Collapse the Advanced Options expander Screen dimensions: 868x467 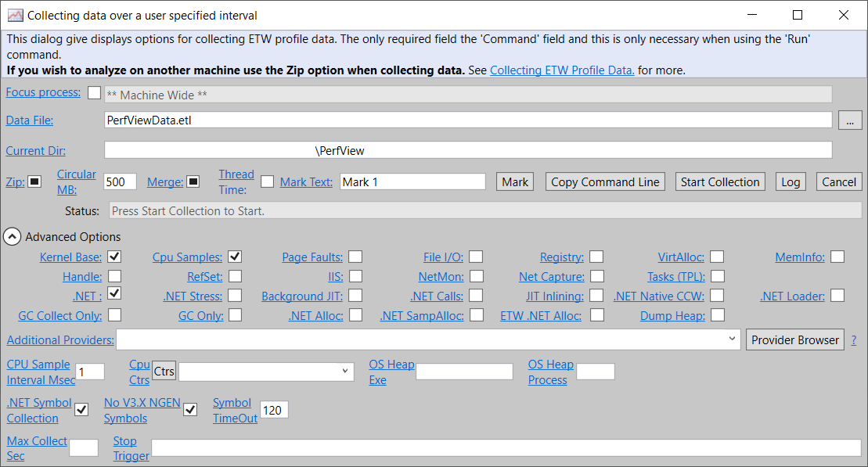[13, 236]
